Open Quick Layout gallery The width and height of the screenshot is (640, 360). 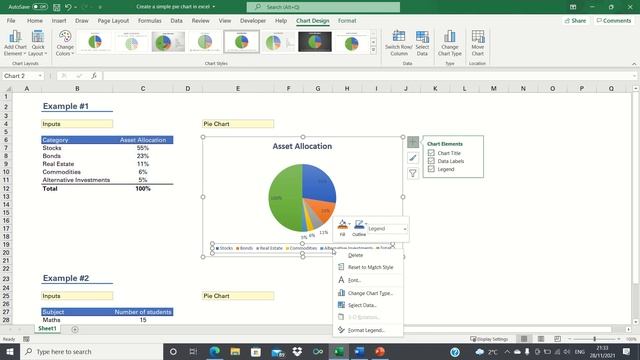38,43
